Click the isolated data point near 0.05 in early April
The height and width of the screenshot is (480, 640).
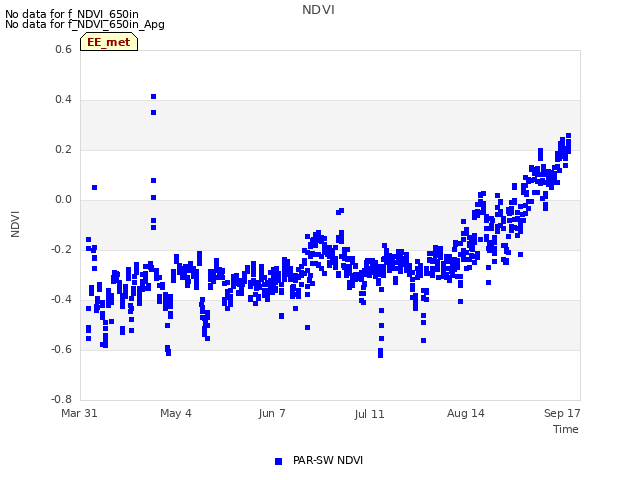pos(94,188)
